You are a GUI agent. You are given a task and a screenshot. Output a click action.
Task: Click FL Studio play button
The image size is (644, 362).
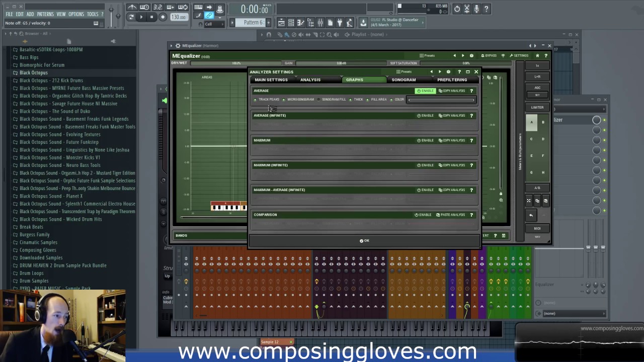[141, 17]
